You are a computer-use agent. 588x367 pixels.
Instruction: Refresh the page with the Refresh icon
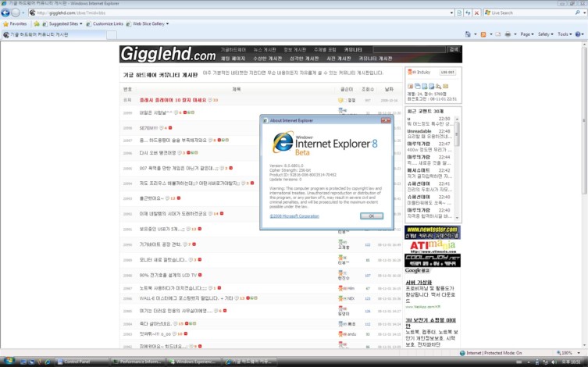468,12
